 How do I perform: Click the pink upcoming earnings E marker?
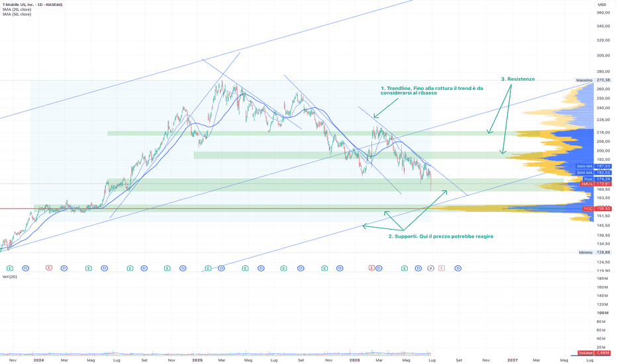point(442,269)
